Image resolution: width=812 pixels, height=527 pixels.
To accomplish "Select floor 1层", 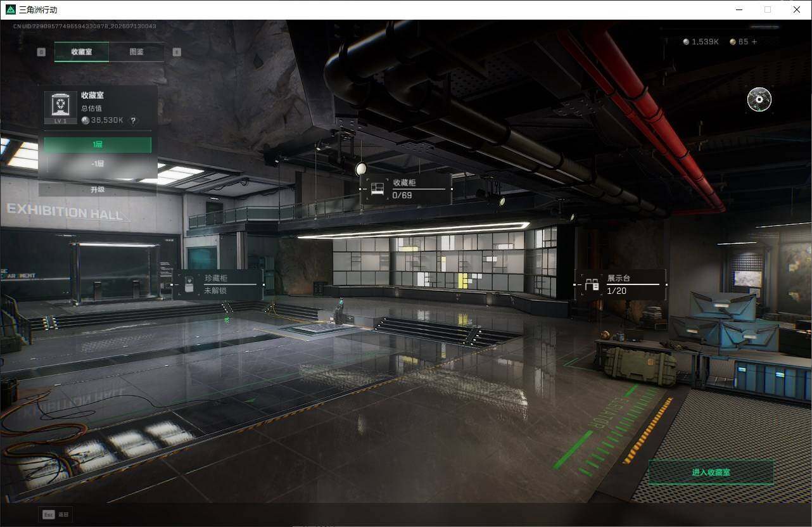I will (98, 145).
